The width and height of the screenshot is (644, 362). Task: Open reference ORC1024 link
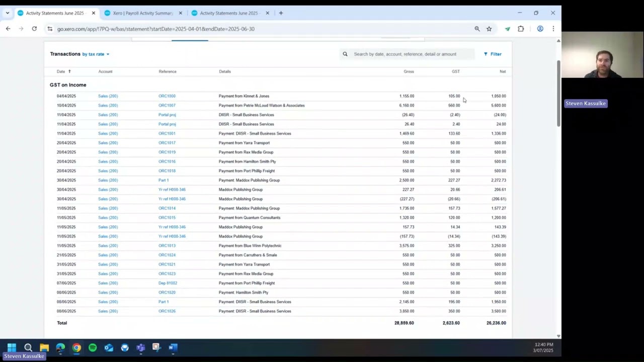pos(167,255)
